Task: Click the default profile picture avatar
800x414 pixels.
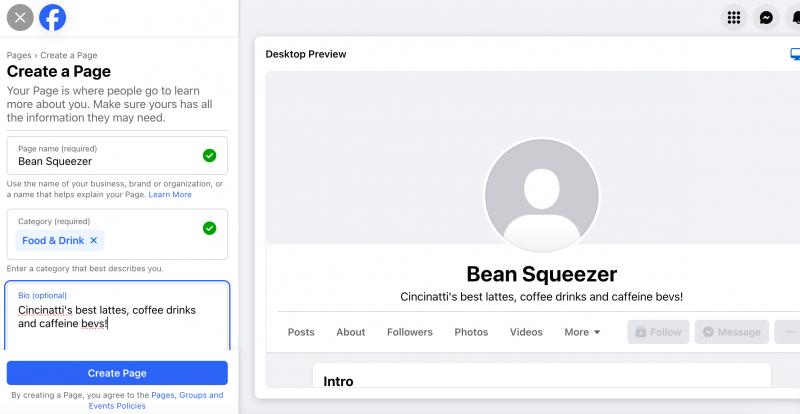Action: click(x=541, y=196)
